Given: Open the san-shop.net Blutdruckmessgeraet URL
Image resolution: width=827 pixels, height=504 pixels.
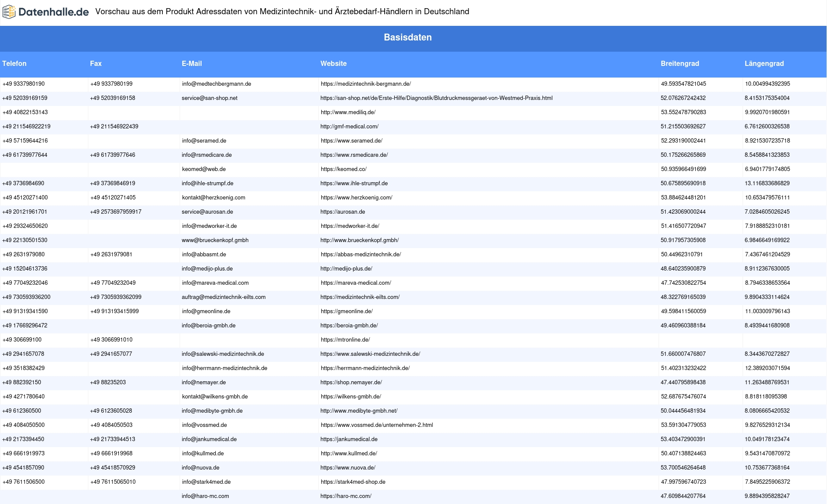Looking at the screenshot, I should [436, 98].
